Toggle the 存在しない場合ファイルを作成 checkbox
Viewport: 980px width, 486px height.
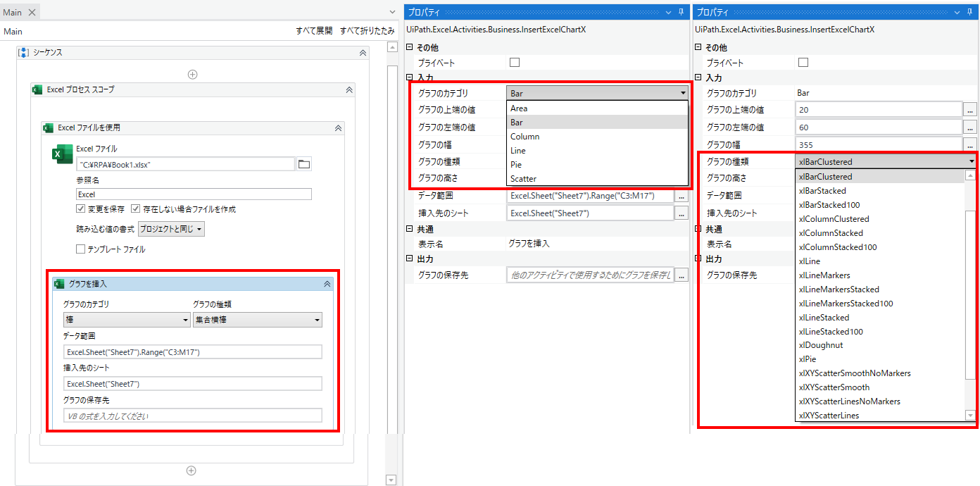pyautogui.click(x=136, y=209)
